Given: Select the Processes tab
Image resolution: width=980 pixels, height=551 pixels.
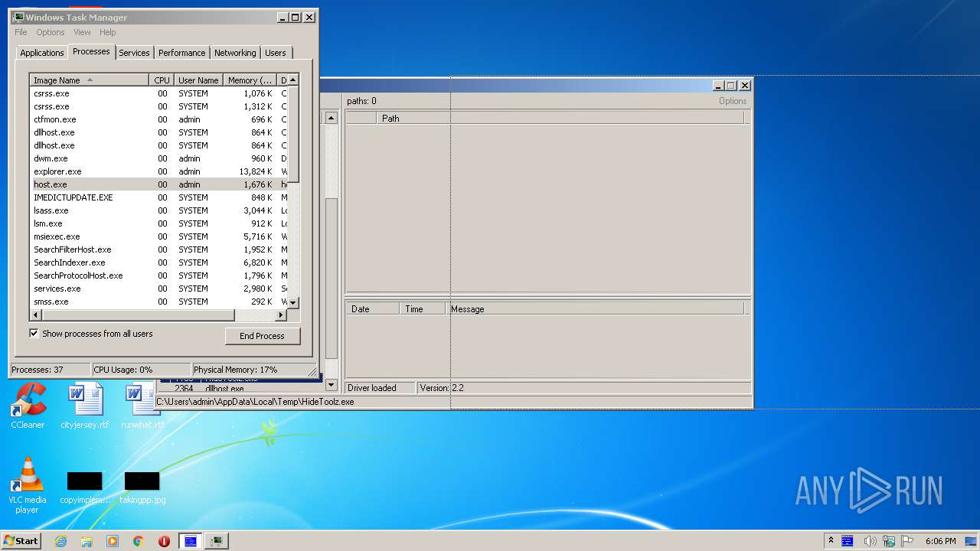Looking at the screenshot, I should [x=91, y=51].
